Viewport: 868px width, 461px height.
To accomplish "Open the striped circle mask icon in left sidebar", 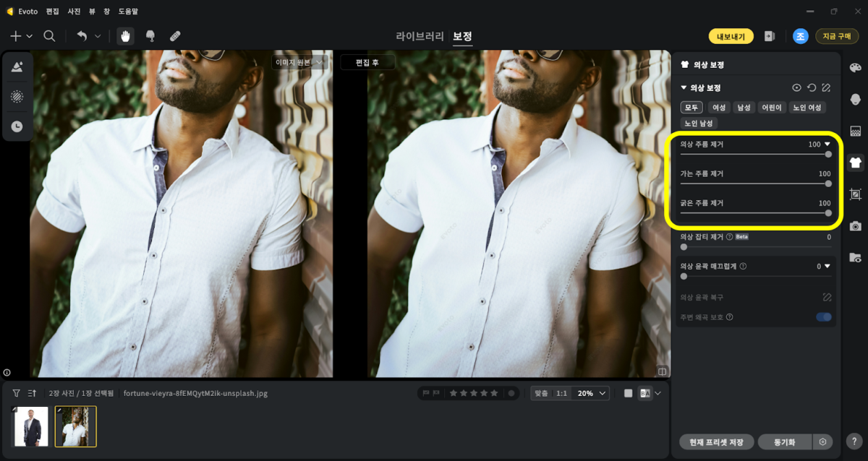I will [17, 96].
